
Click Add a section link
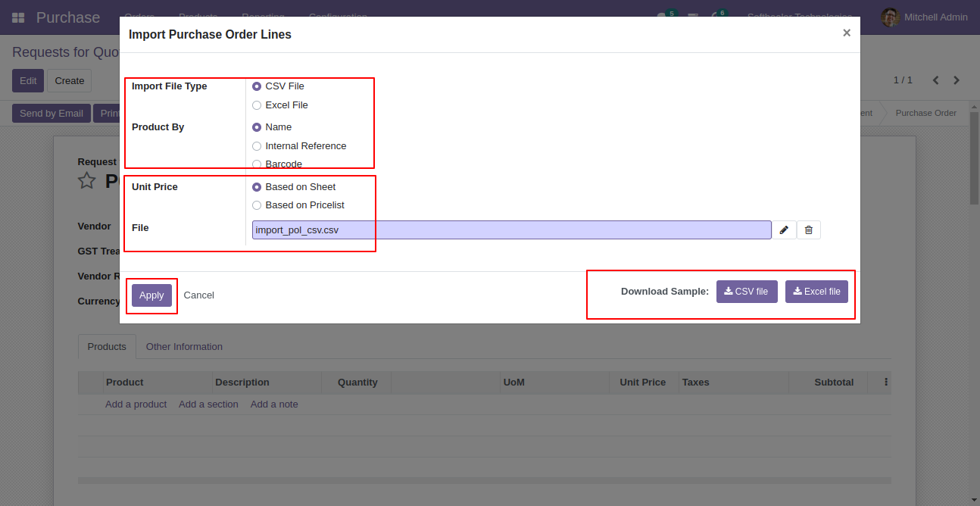[208, 404]
